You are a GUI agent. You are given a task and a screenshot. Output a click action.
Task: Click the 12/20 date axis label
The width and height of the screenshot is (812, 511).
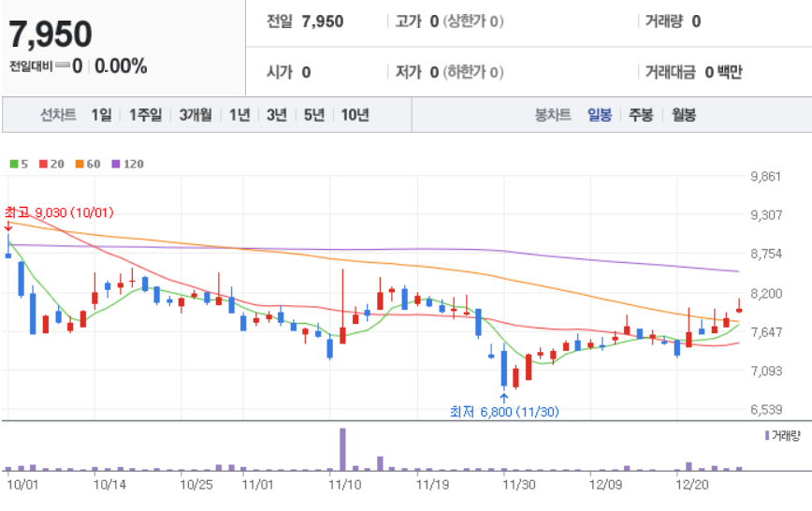tap(692, 485)
